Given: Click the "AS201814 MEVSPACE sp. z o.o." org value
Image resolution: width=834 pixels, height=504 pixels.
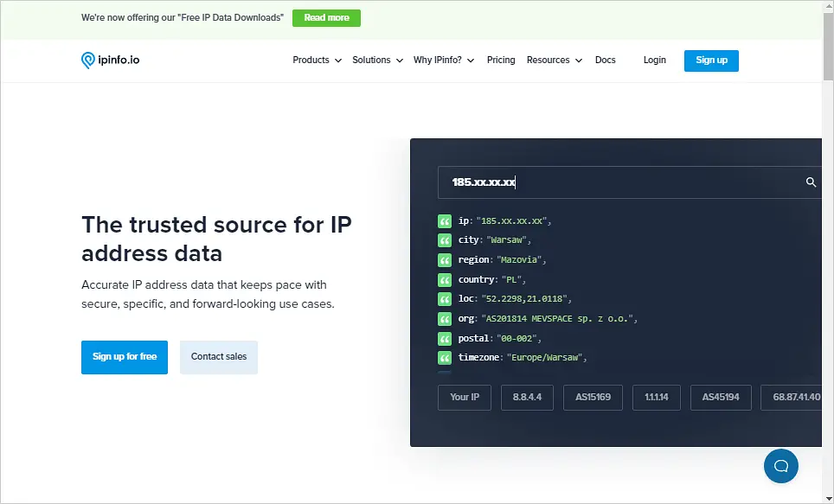Looking at the screenshot, I should coord(557,319).
